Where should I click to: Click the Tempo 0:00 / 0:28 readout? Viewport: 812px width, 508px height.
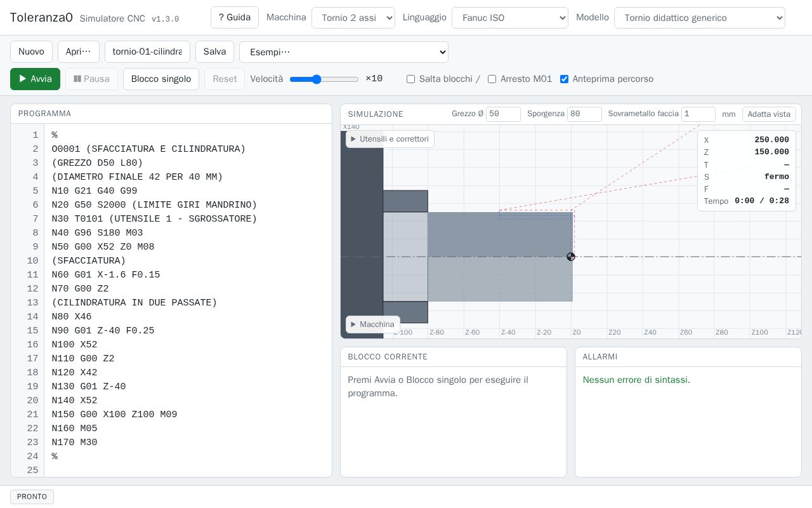(747, 201)
